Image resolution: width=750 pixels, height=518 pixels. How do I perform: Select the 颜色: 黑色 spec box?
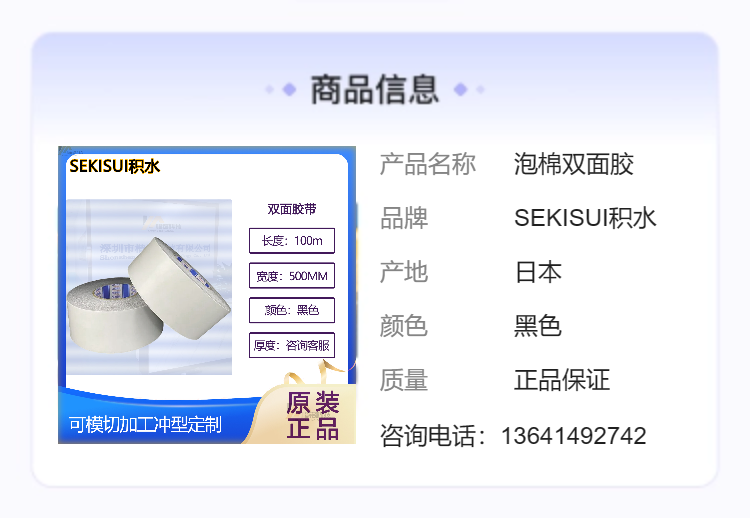pyautogui.click(x=292, y=310)
